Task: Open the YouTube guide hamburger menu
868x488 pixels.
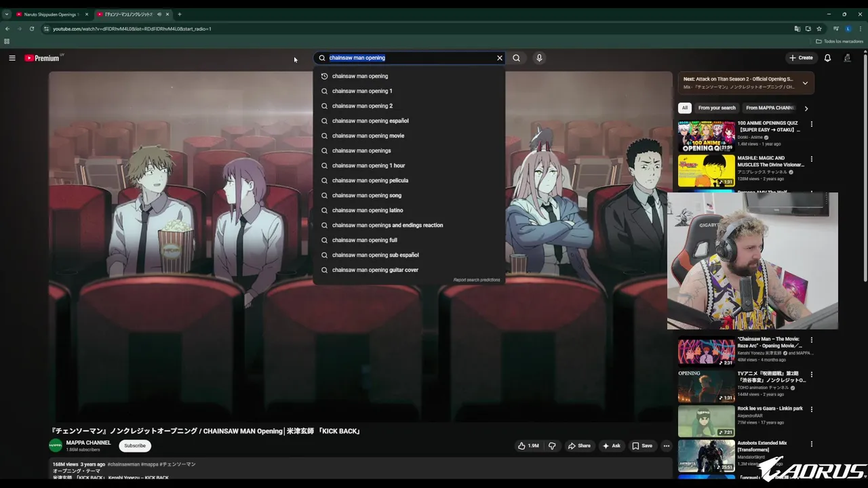Action: tap(12, 58)
